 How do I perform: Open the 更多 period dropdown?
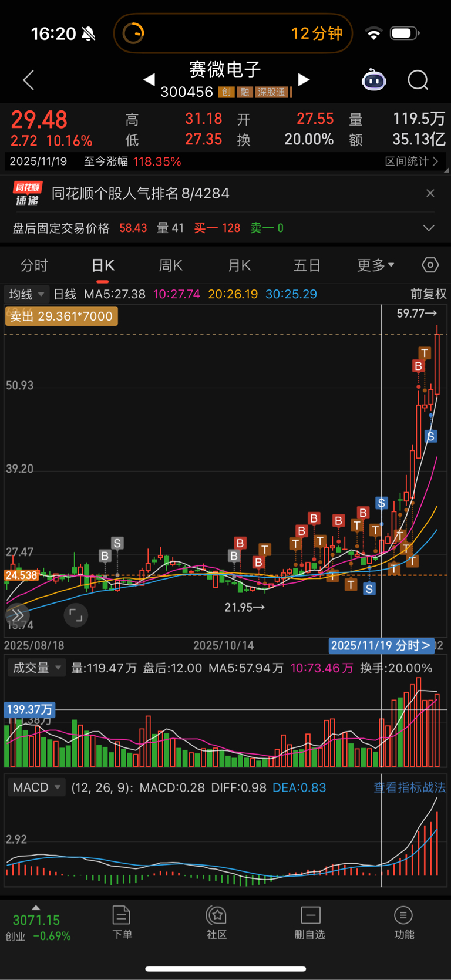coord(376,265)
